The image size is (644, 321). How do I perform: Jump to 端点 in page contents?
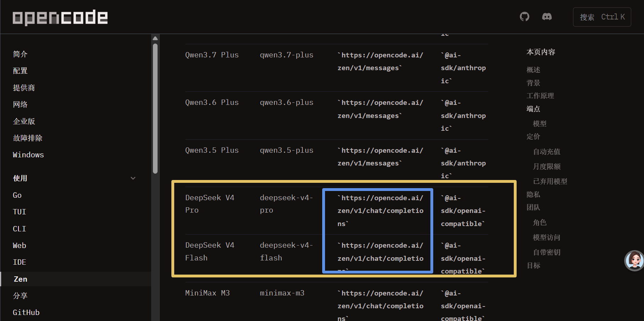pyautogui.click(x=533, y=109)
